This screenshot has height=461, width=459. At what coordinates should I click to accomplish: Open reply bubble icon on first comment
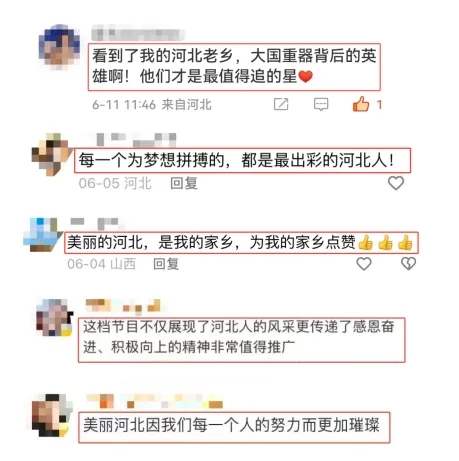pyautogui.click(x=321, y=104)
